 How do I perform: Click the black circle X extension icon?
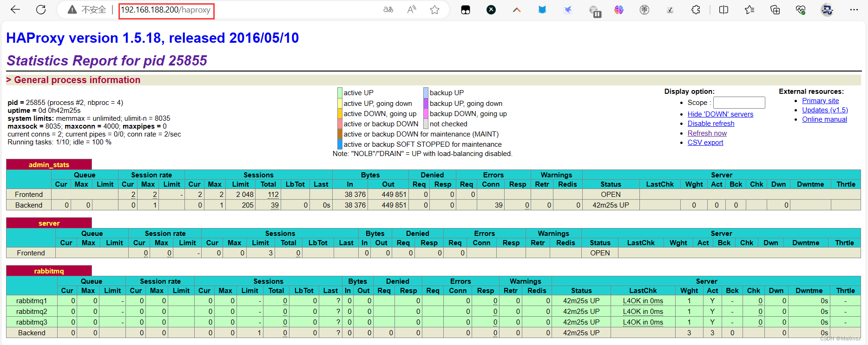click(x=491, y=10)
